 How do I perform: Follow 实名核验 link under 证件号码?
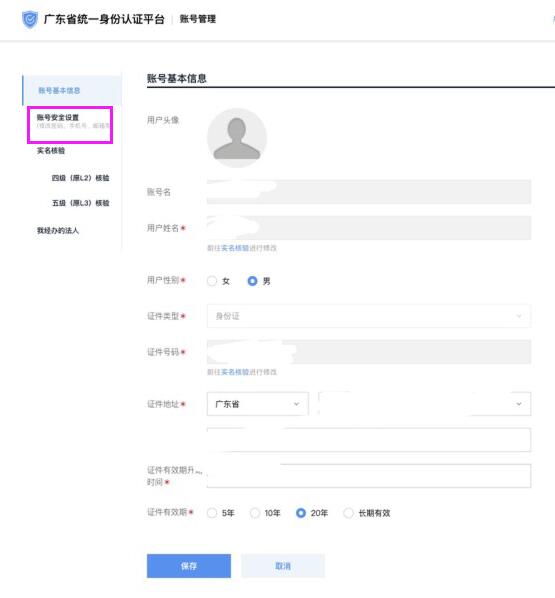[235, 372]
